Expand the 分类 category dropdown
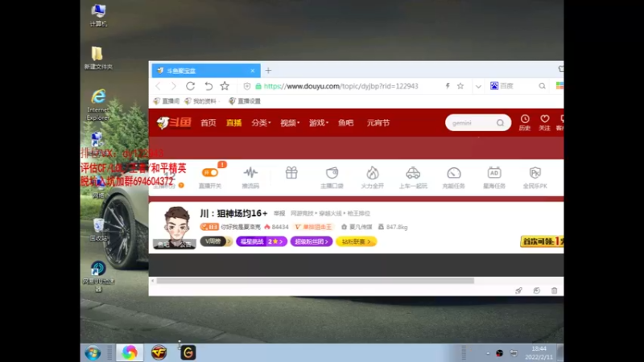The width and height of the screenshot is (644, 362). pos(261,123)
